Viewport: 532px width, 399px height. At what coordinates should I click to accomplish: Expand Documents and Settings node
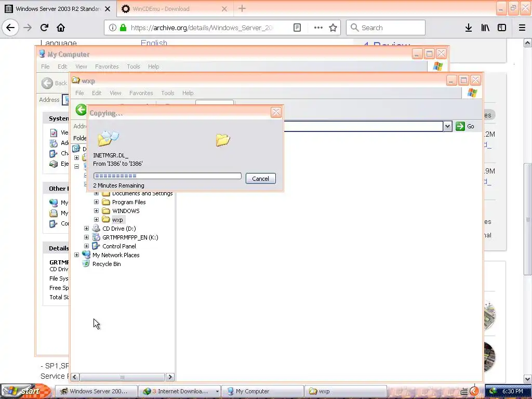tap(96, 193)
